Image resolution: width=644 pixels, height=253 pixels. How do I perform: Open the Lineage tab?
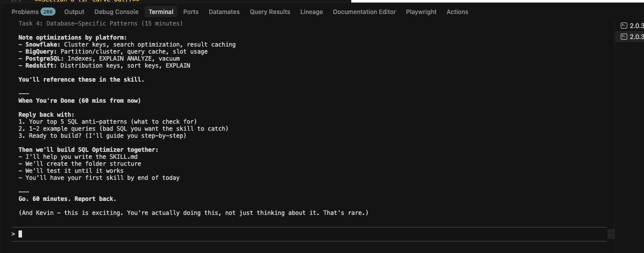(x=312, y=12)
